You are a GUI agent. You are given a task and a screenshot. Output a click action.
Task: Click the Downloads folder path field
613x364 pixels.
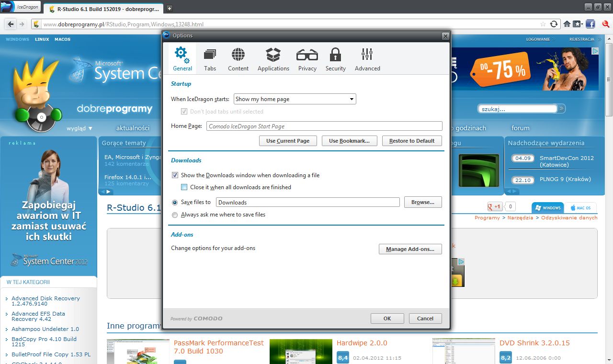coord(308,203)
